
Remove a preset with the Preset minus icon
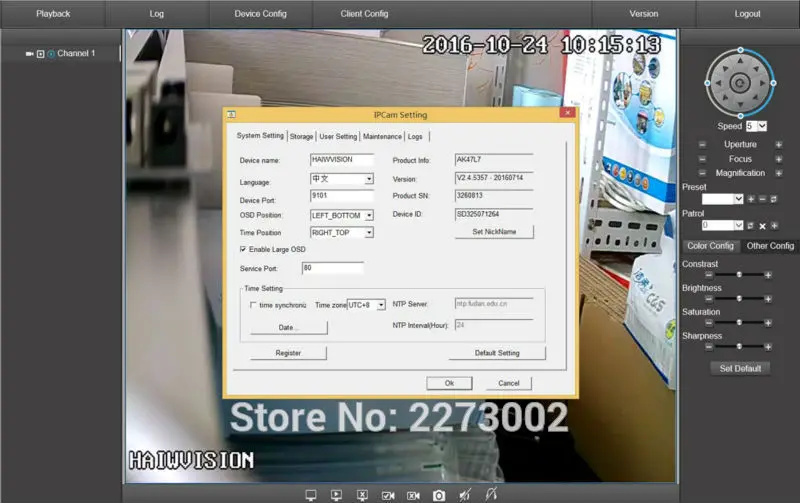(x=762, y=199)
